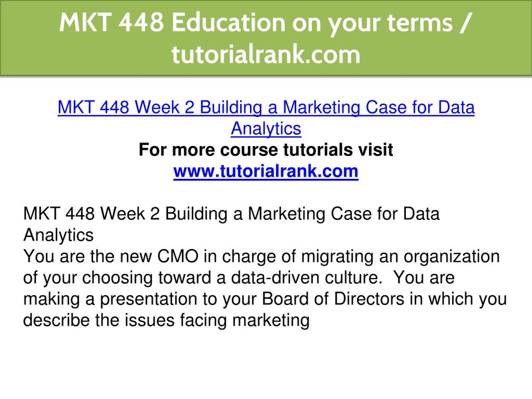
Task: Click the "data-driven culture" phrase
Action: tap(307, 278)
